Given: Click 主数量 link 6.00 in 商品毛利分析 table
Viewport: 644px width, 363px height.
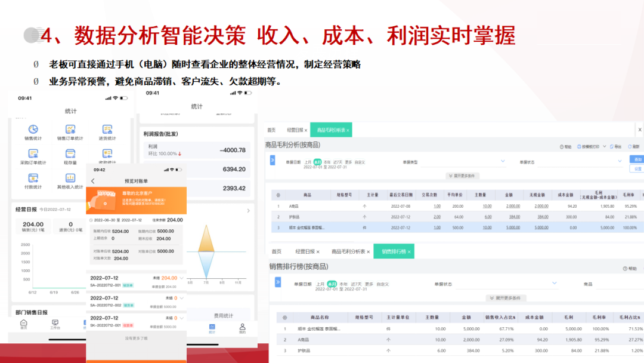Looking at the screenshot, I should (x=488, y=217).
